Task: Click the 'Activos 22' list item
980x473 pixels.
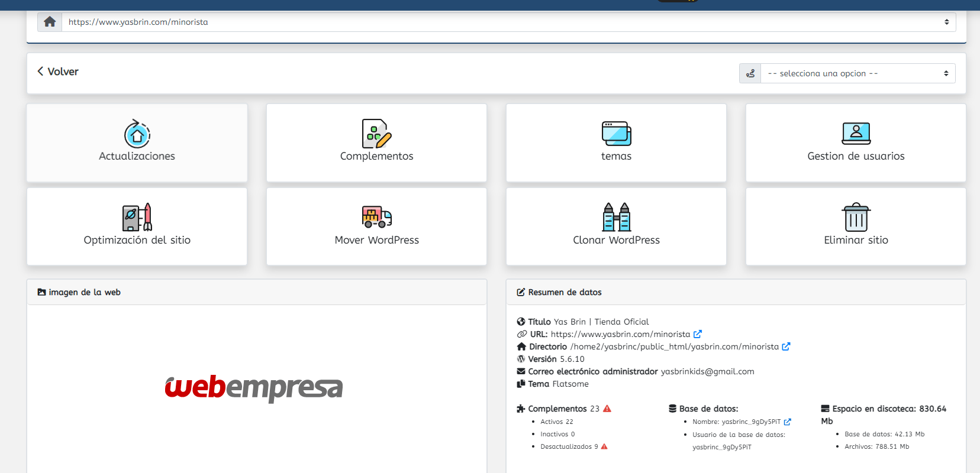Action: (x=556, y=422)
